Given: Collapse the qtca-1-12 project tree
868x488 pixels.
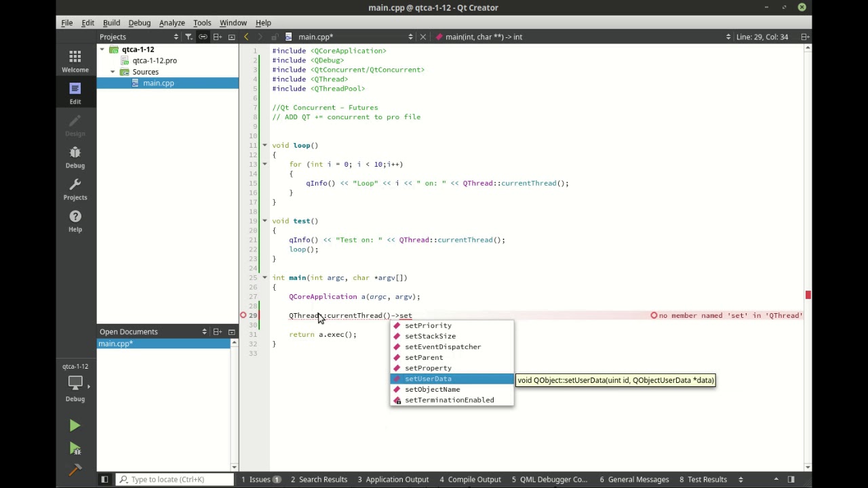Looking at the screenshot, I should (x=102, y=49).
